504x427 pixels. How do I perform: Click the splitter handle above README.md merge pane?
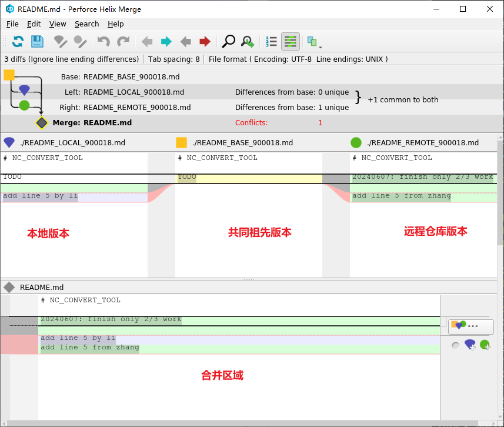click(249, 279)
